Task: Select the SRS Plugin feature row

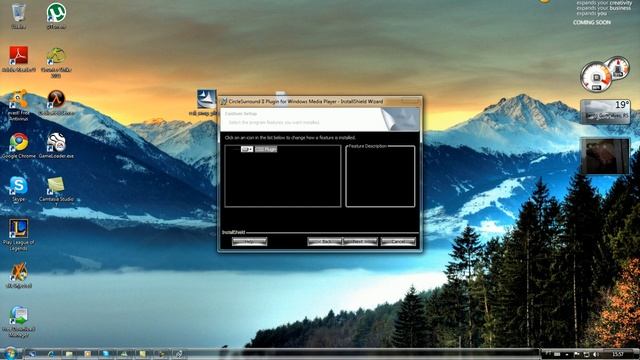Action: (x=266, y=149)
